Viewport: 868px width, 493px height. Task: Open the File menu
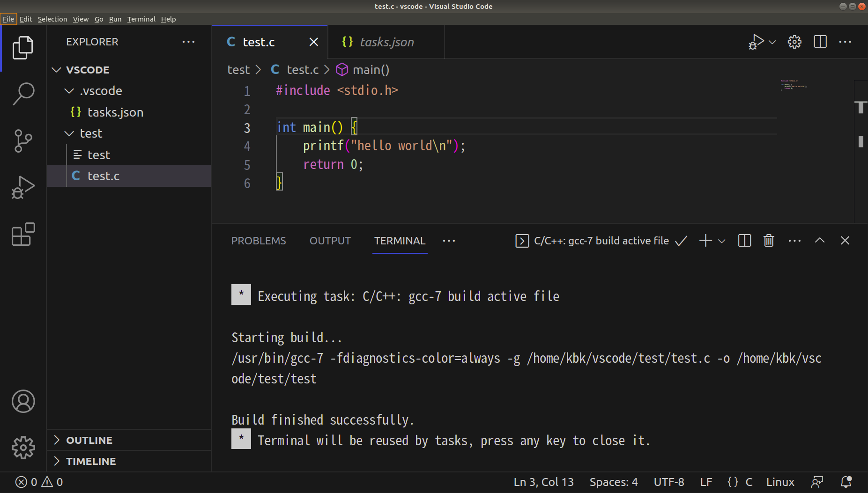click(x=8, y=19)
